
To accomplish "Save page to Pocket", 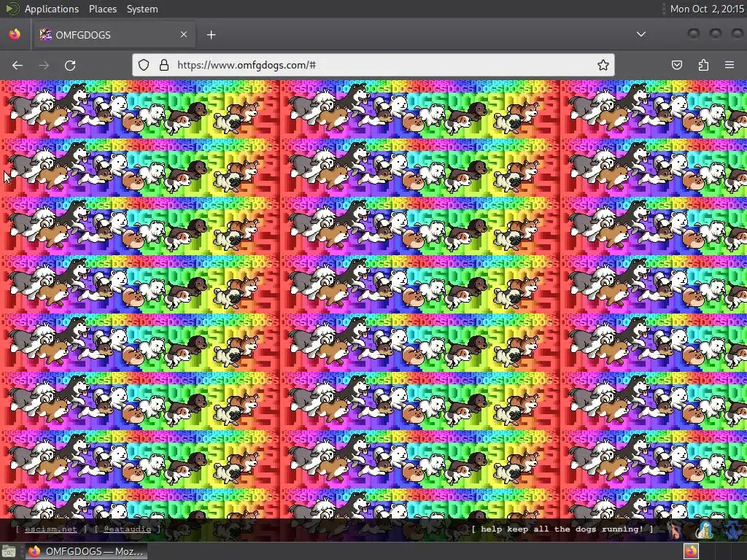I will (677, 65).
